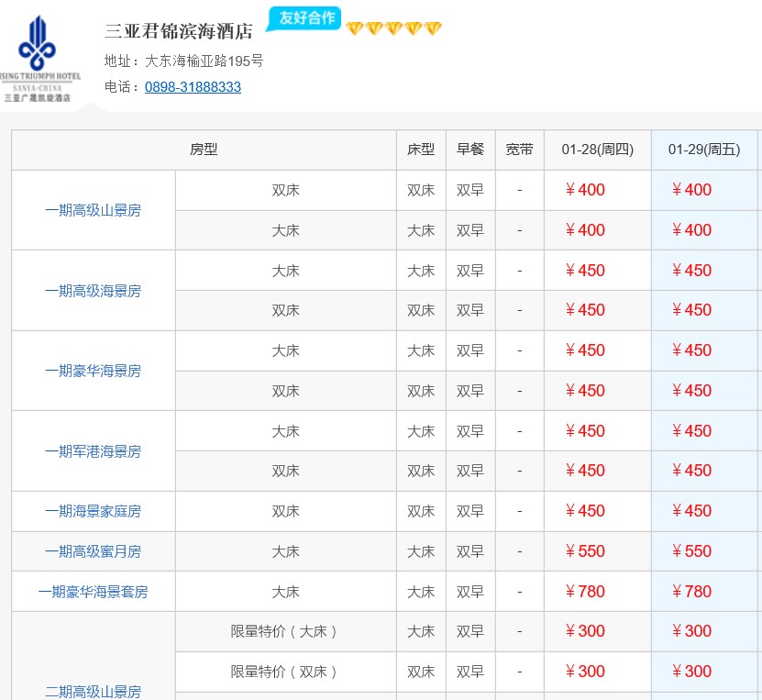Click the last gold diamond rating icon
The height and width of the screenshot is (700, 762).
433,29
